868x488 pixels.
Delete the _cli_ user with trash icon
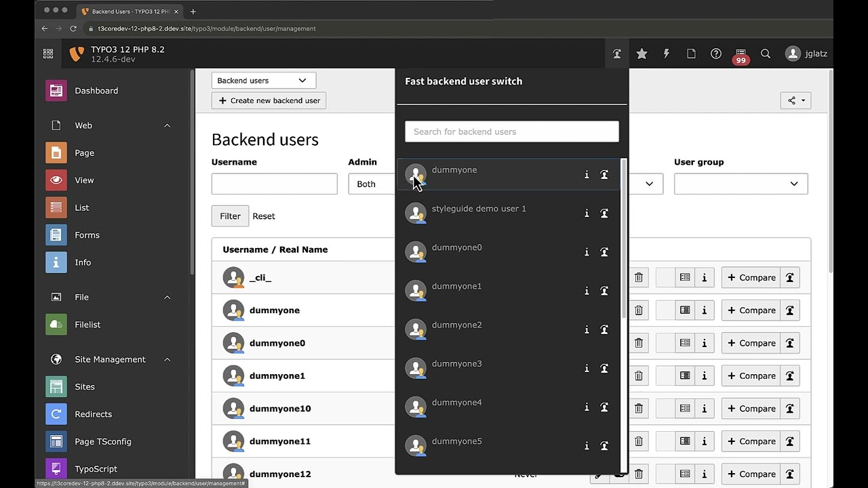point(638,277)
